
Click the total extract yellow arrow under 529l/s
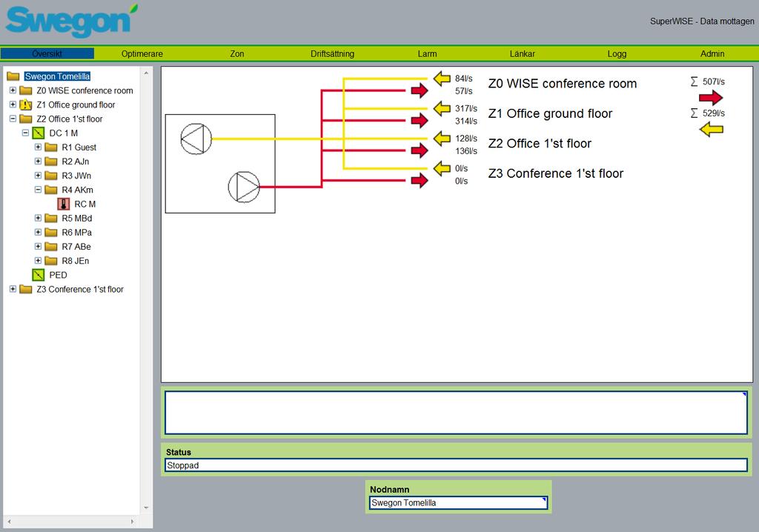click(711, 129)
